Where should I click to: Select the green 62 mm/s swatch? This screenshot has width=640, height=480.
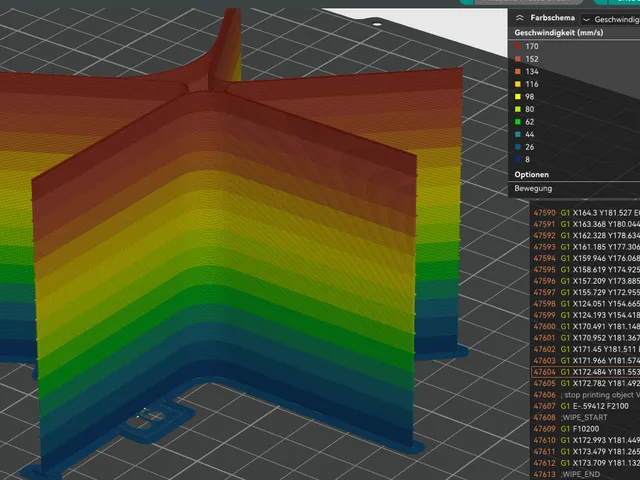518,122
